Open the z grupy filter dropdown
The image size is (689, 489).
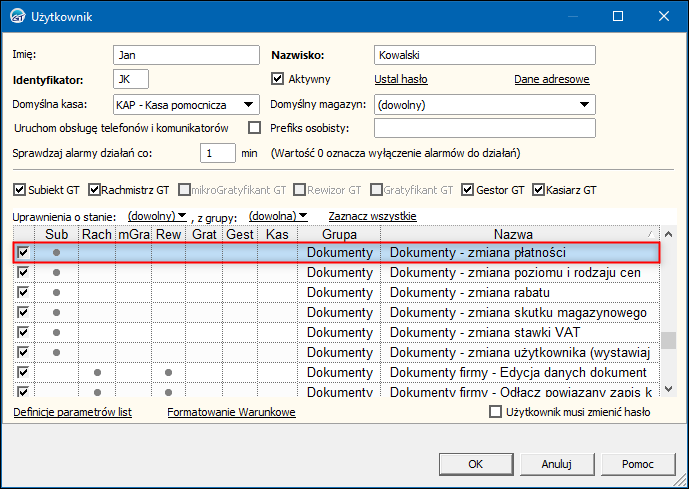[278, 216]
